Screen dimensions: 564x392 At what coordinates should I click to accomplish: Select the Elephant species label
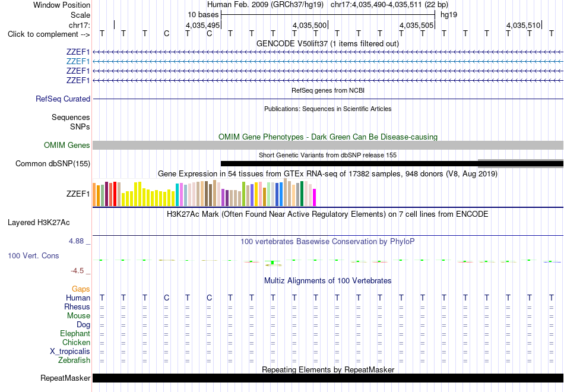pyautogui.click(x=75, y=334)
